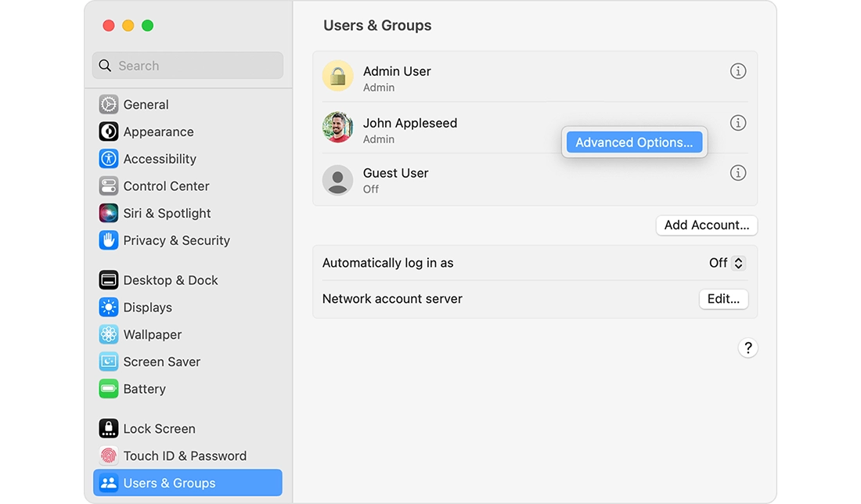The width and height of the screenshot is (861, 504).
Task: Edit the network account server
Action: (722, 299)
